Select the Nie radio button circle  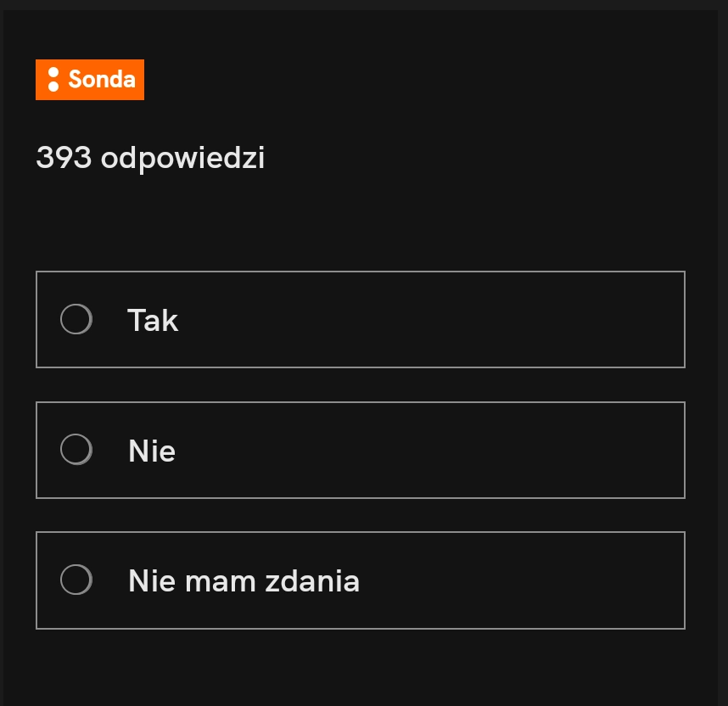pyautogui.click(x=76, y=450)
